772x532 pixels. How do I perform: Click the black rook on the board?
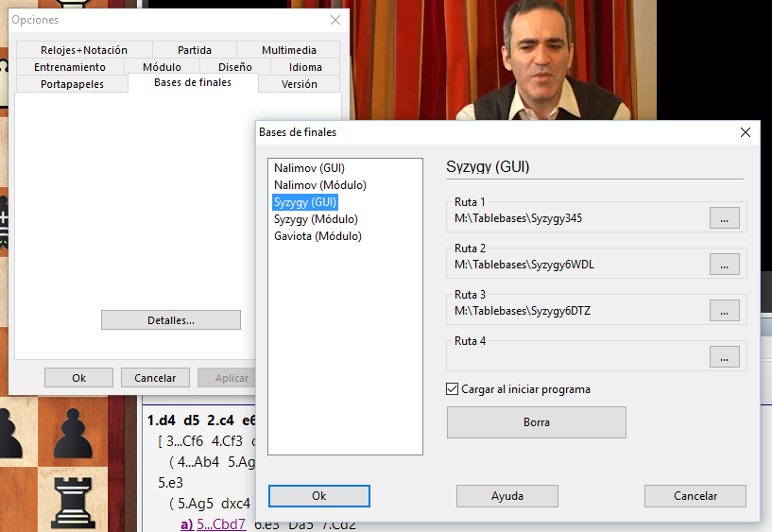point(73,503)
